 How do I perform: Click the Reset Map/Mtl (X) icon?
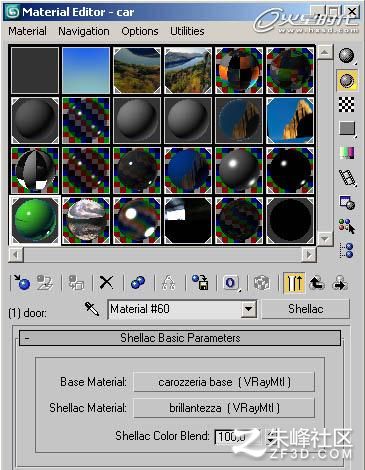pos(107,283)
